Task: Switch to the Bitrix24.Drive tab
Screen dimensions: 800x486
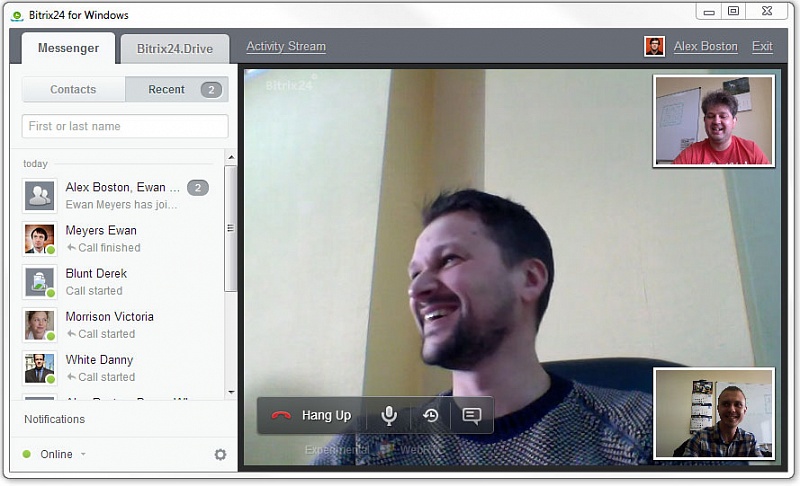Action: coord(174,49)
